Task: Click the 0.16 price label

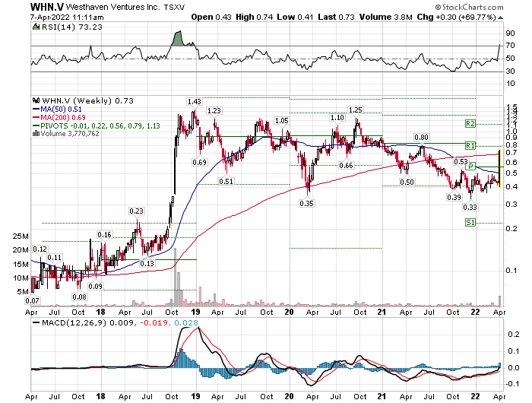Action: (x=105, y=235)
